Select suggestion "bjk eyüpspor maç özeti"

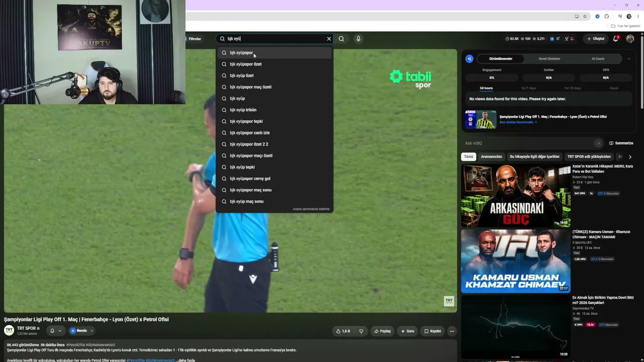275,87
